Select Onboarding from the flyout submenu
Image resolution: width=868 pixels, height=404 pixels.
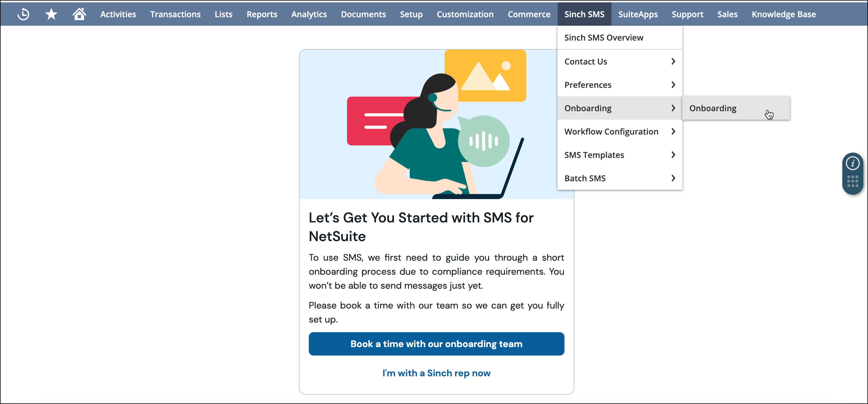[713, 108]
